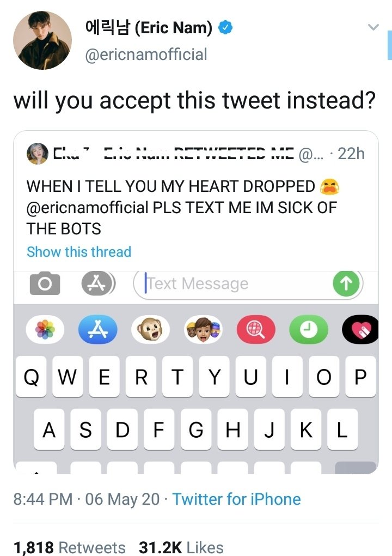Focus the Text Message input field
The height and width of the screenshot is (556, 392).
pos(234,284)
